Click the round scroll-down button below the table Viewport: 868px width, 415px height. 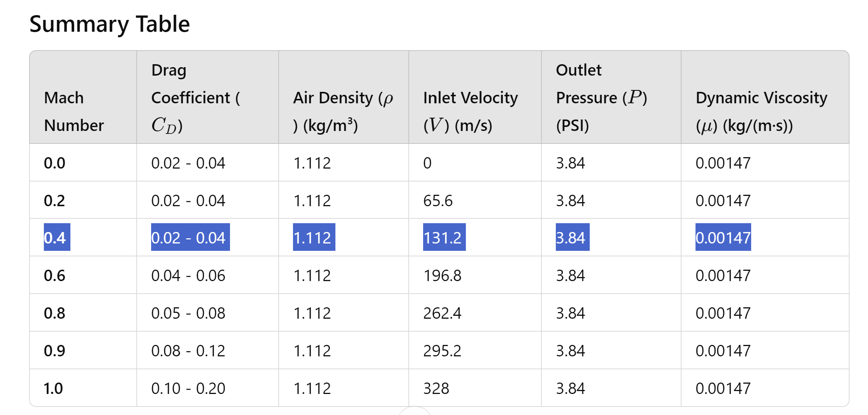tap(415, 412)
